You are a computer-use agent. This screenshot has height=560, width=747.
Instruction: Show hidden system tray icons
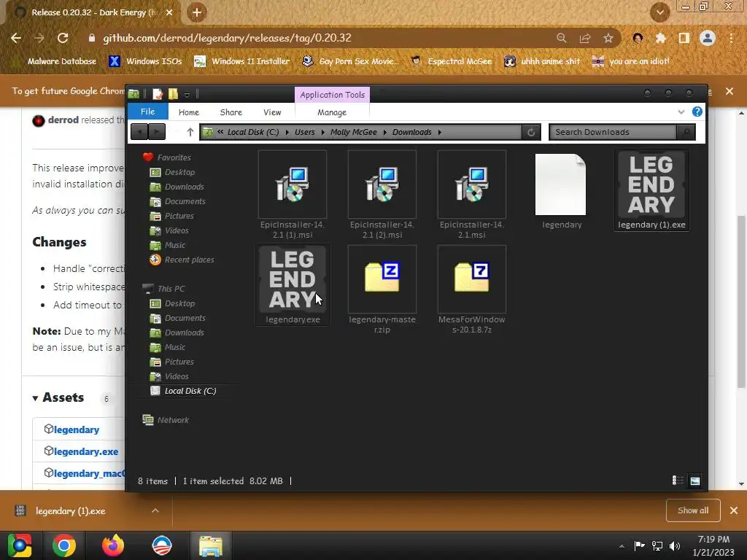point(622,546)
